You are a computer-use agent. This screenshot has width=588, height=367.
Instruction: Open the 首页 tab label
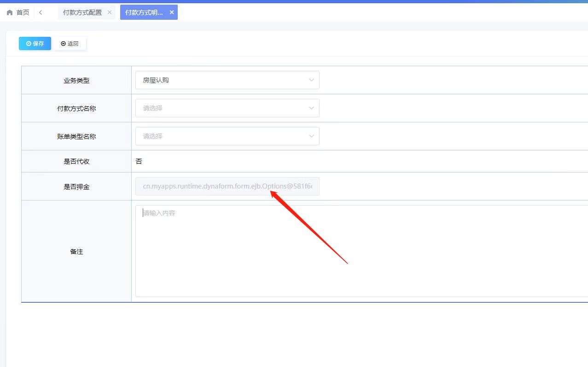(23, 12)
